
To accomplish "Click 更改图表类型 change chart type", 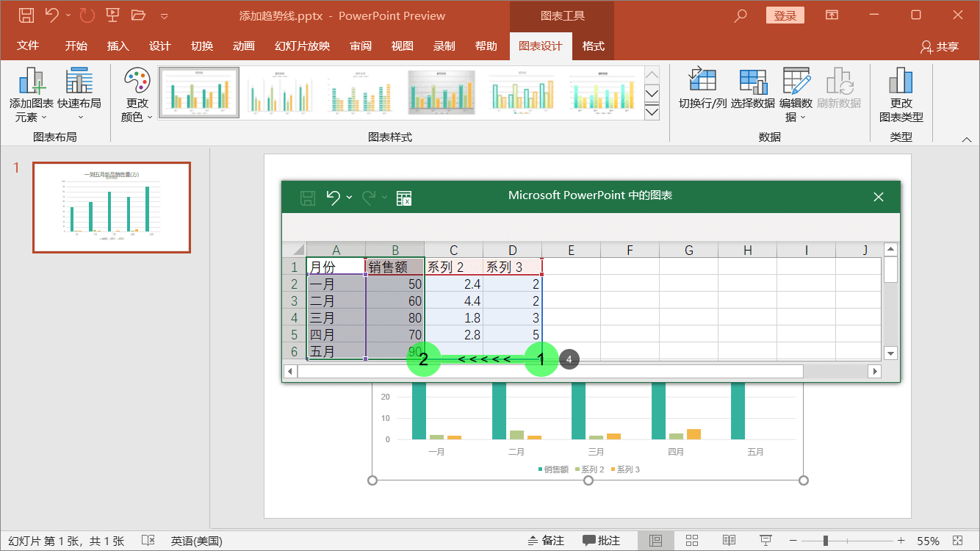I will point(901,96).
